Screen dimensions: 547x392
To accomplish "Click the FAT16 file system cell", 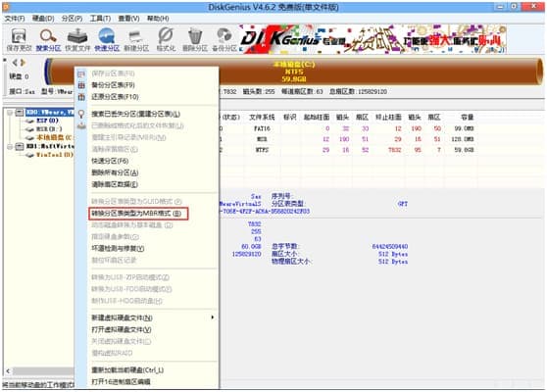I will coord(262,128).
